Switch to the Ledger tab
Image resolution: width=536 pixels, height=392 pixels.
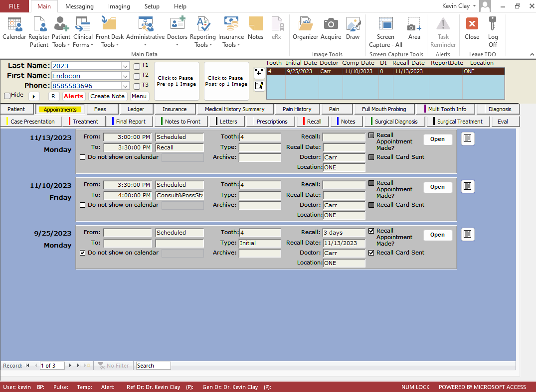coord(136,109)
